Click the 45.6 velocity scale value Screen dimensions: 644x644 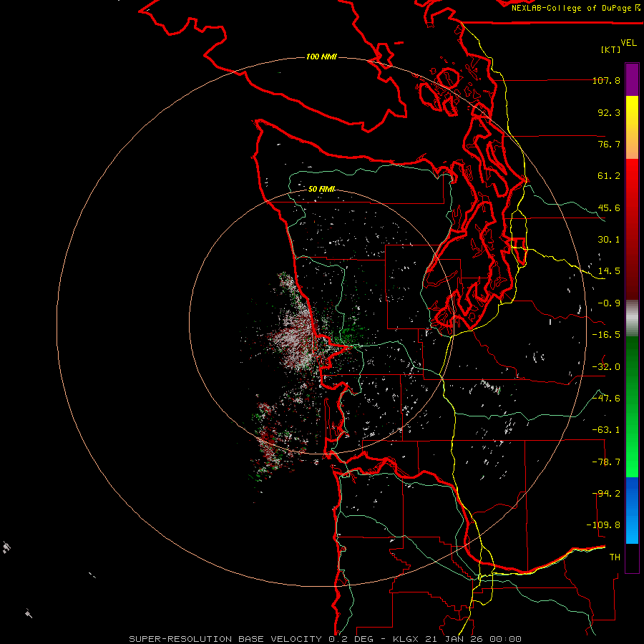coord(609,208)
